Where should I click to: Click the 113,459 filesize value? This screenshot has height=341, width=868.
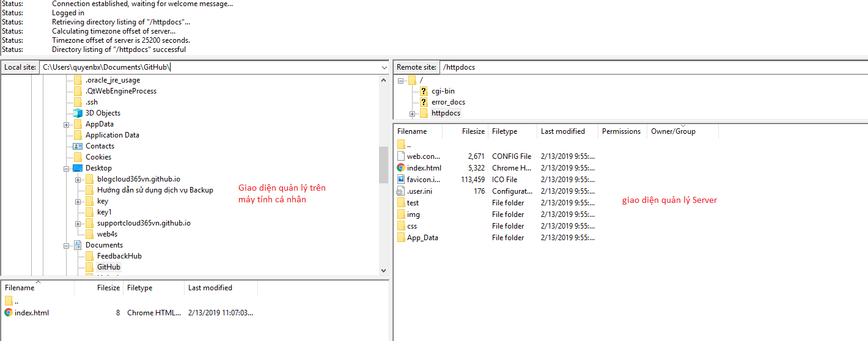(x=473, y=180)
